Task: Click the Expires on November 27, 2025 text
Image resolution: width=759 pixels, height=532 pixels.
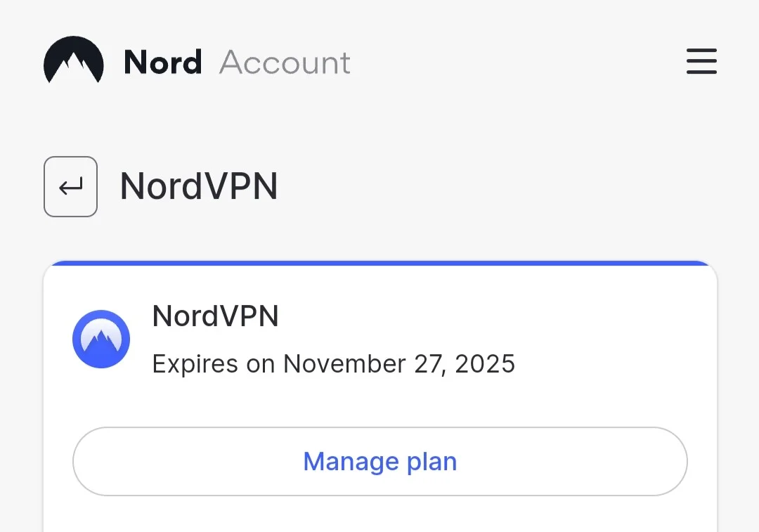Action: 334,364
